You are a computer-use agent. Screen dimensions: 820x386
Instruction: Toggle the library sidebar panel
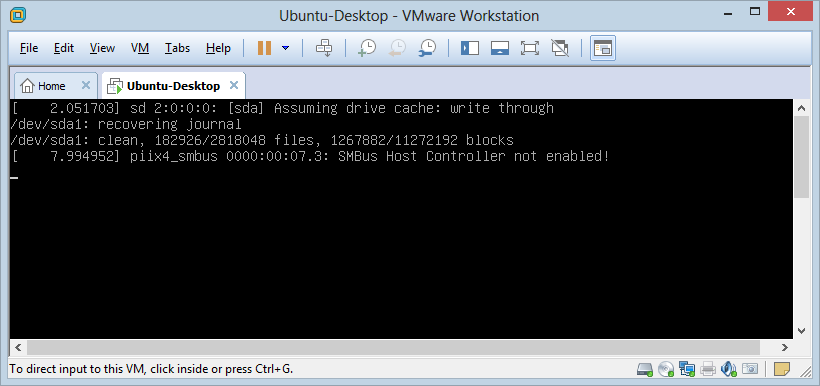pyautogui.click(x=470, y=48)
